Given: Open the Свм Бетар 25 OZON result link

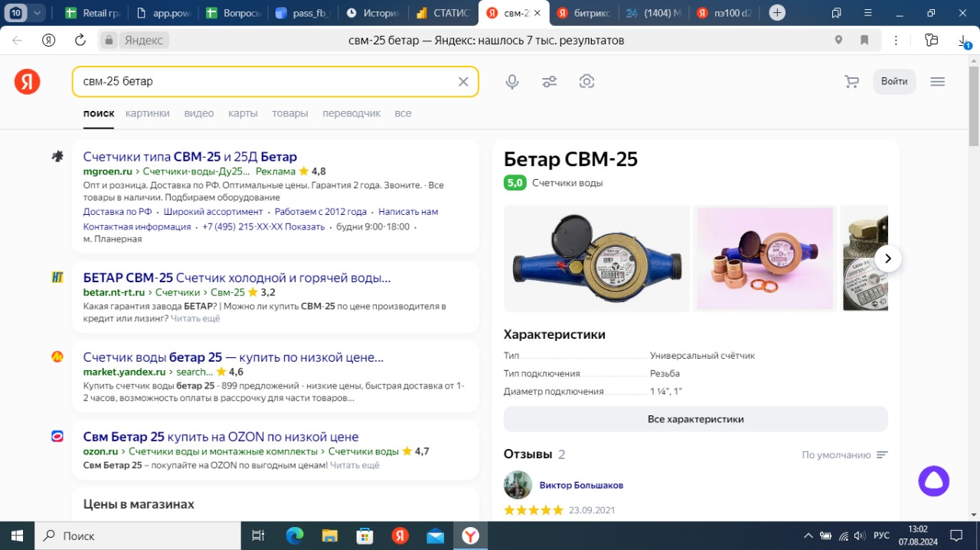Looking at the screenshot, I should click(x=220, y=437).
